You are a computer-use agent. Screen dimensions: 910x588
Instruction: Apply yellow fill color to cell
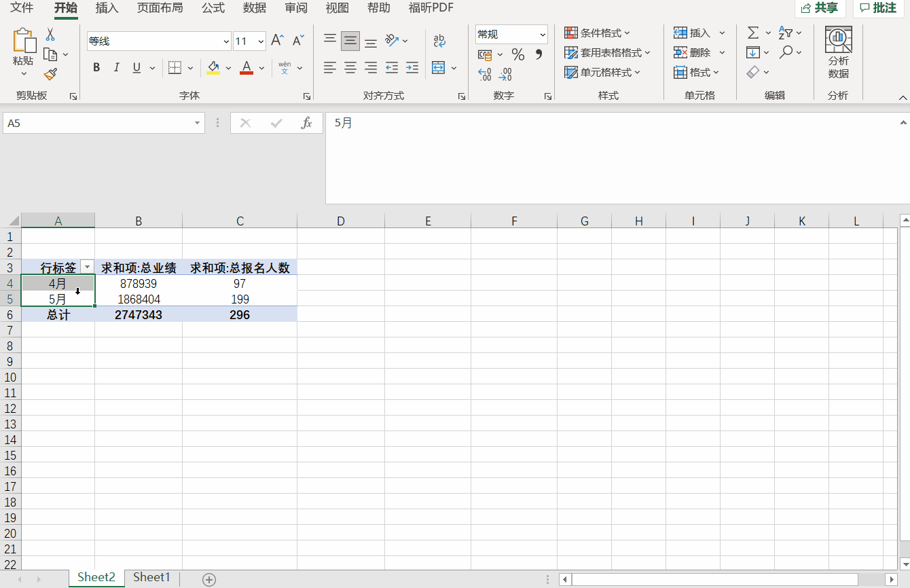click(213, 67)
